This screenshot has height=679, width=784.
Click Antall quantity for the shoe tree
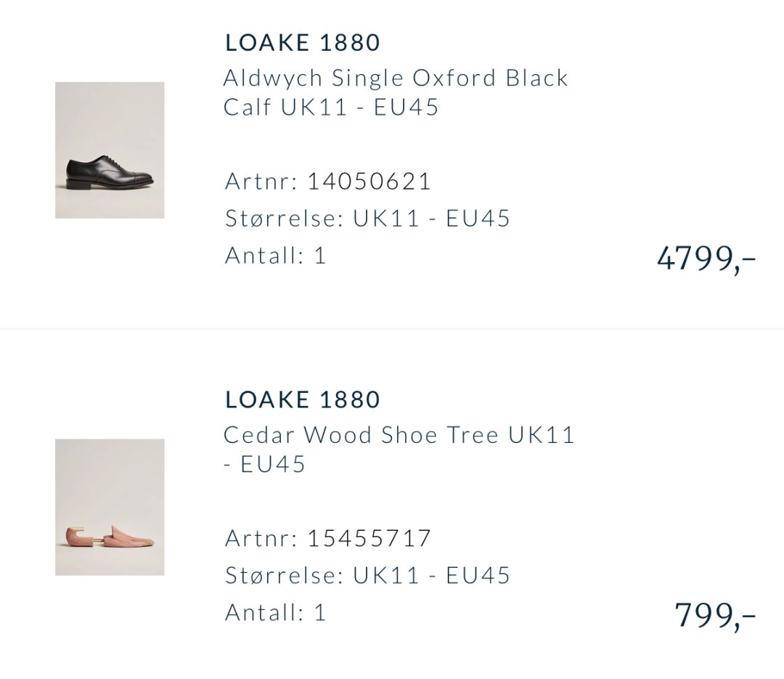tap(276, 613)
